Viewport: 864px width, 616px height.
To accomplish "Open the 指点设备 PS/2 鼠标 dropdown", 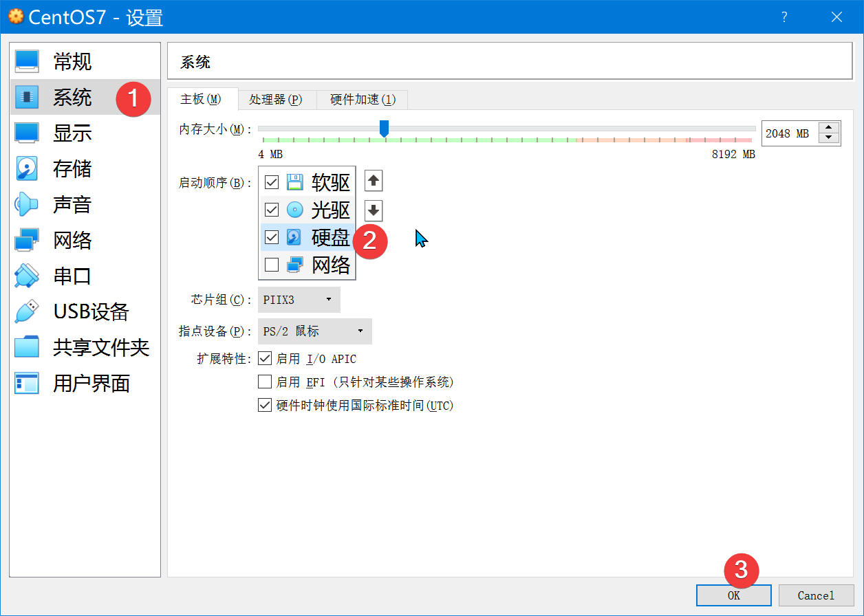I will click(x=315, y=331).
